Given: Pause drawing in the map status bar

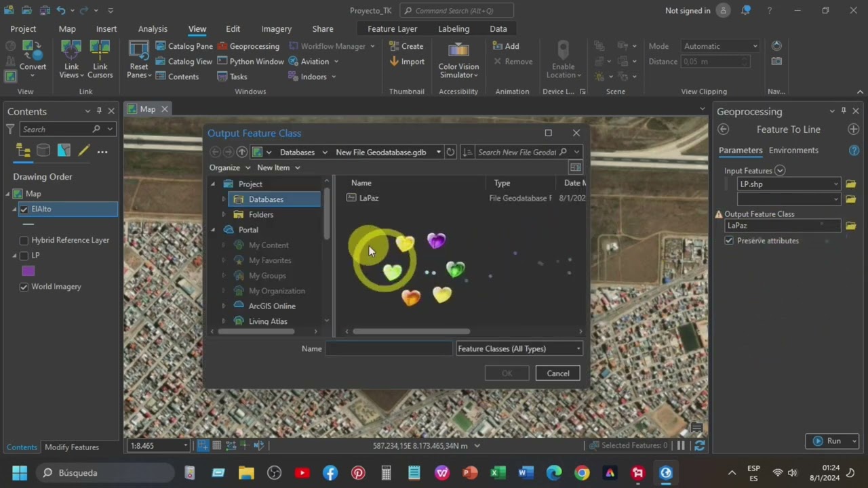Looking at the screenshot, I should coord(681,445).
